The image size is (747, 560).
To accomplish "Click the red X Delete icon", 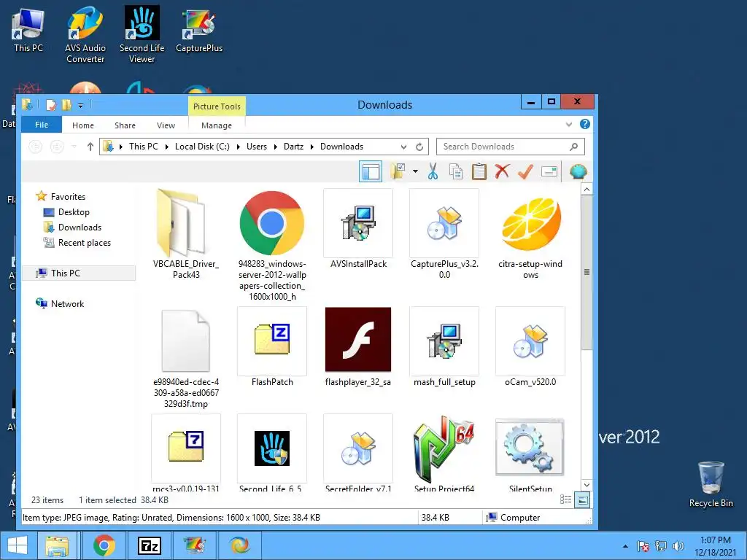I will [502, 171].
